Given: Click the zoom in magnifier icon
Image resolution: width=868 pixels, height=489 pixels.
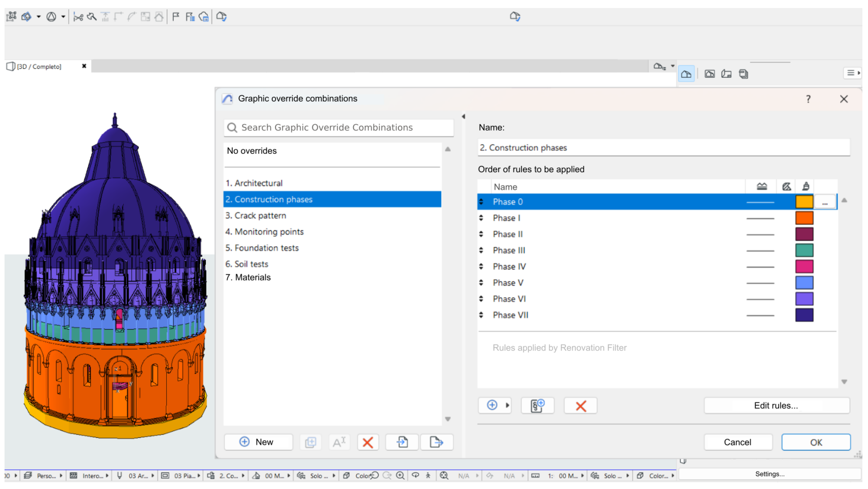Looking at the screenshot, I should pyautogui.click(x=400, y=476).
